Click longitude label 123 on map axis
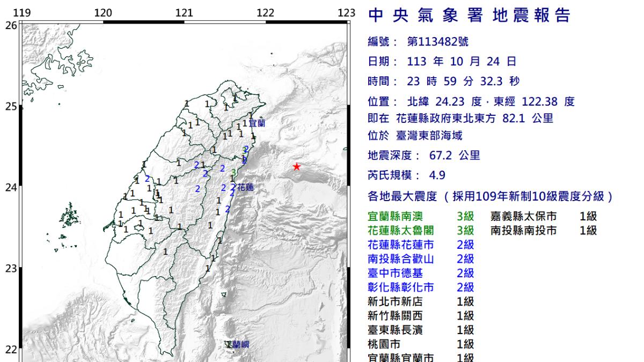This screenshot has width=644, height=362. tap(347, 13)
